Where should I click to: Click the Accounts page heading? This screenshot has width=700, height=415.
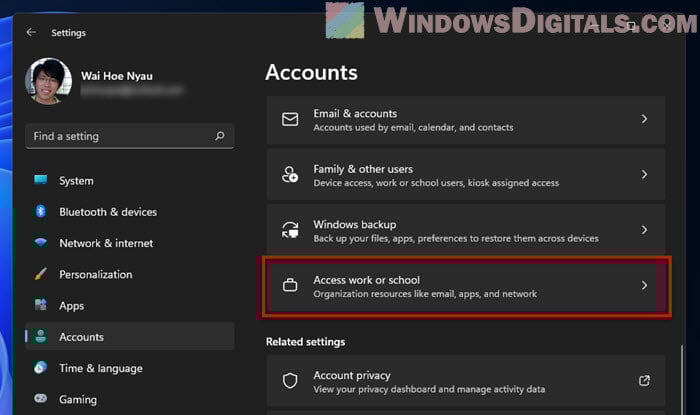[x=312, y=72]
